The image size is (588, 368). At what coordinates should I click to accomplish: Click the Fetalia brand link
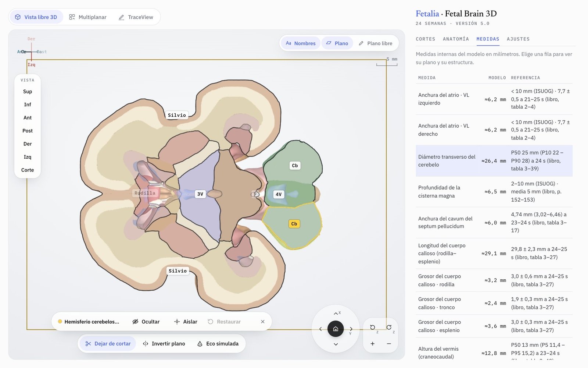(x=427, y=14)
